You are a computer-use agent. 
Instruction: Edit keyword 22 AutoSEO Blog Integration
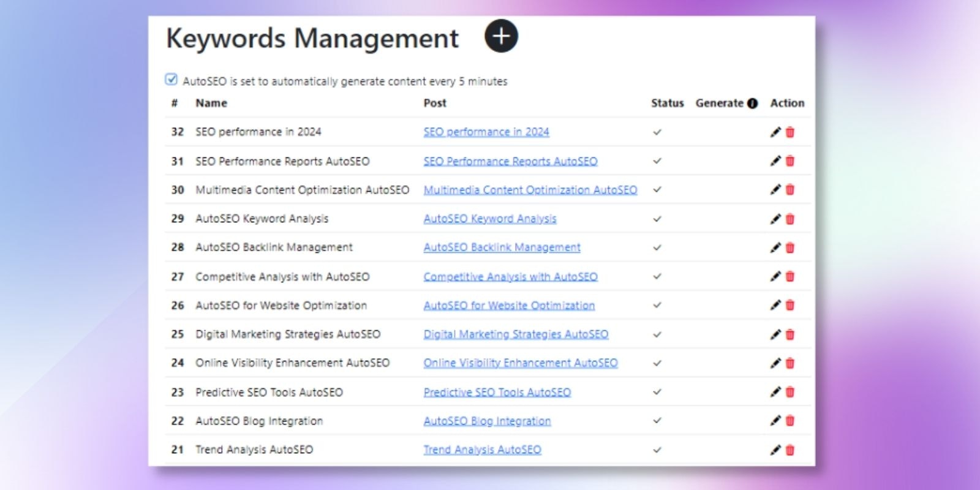click(775, 421)
